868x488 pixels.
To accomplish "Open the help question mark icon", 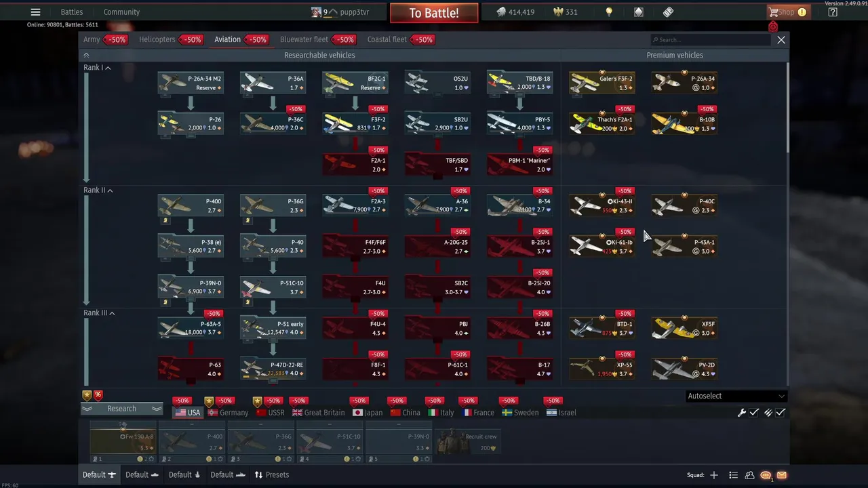I will tap(833, 12).
